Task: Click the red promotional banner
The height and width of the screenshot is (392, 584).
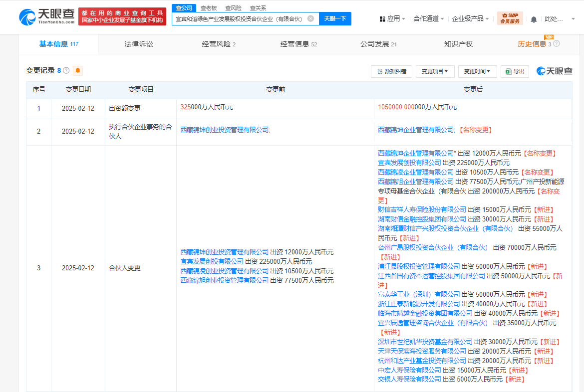Action: pyautogui.click(x=122, y=17)
